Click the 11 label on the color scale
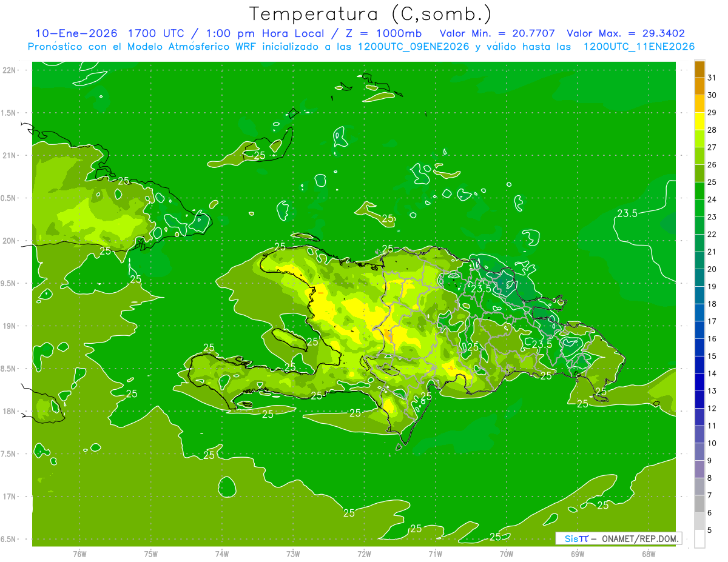728x562 pixels. click(x=712, y=426)
